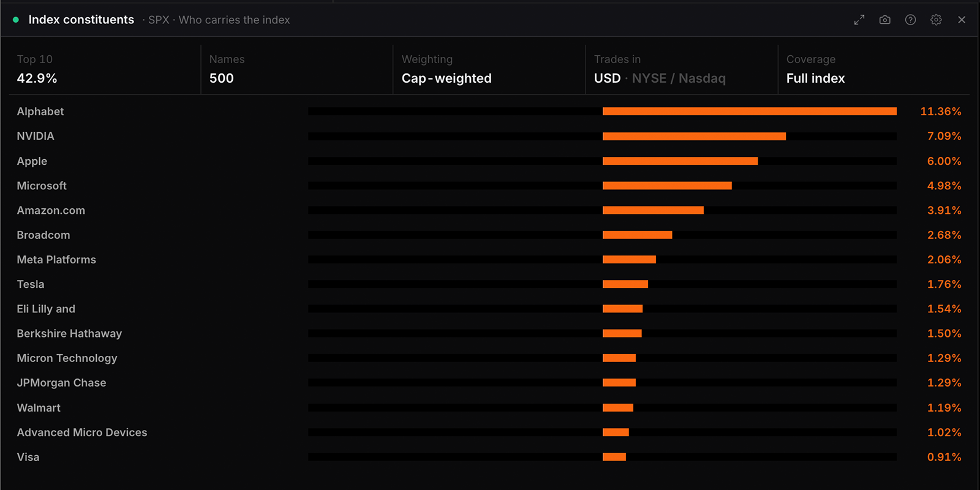Select the Micron Technology row label
Viewport: 980px width, 490px height.
pos(67,358)
